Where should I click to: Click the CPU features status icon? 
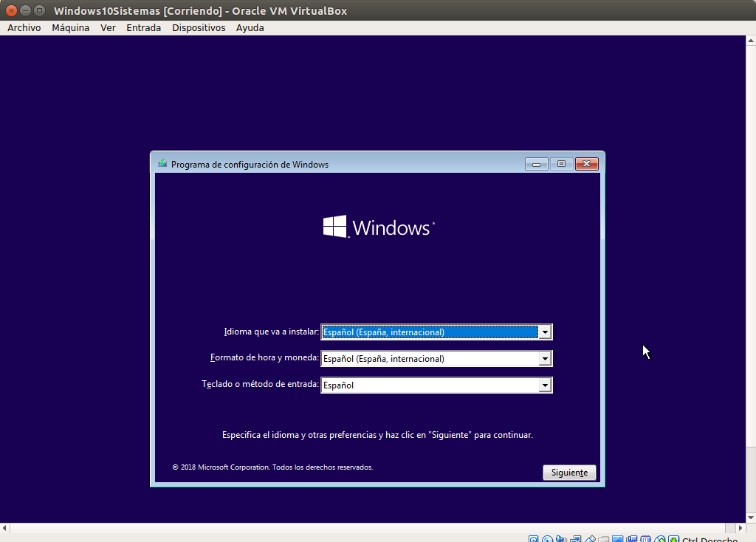(x=645, y=539)
